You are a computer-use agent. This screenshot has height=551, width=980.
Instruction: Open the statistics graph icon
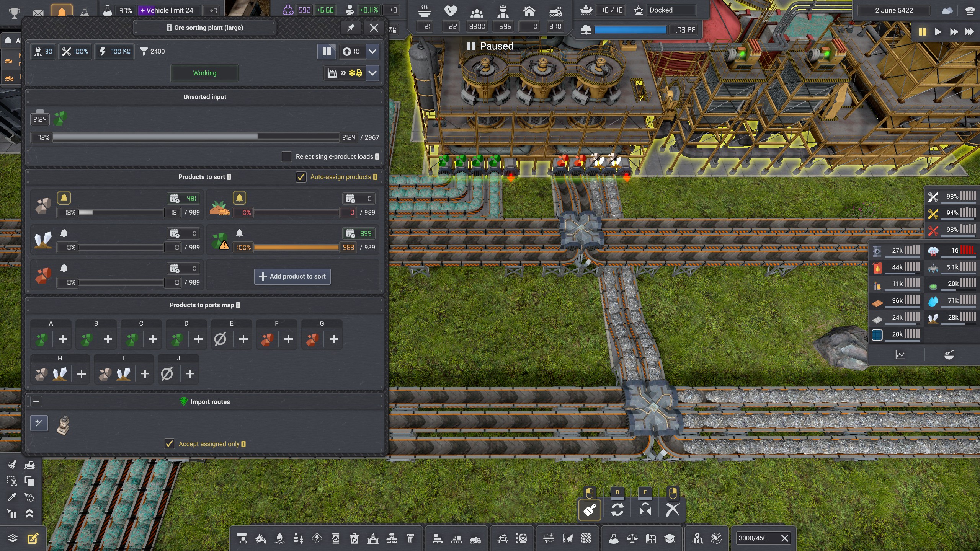[900, 355]
